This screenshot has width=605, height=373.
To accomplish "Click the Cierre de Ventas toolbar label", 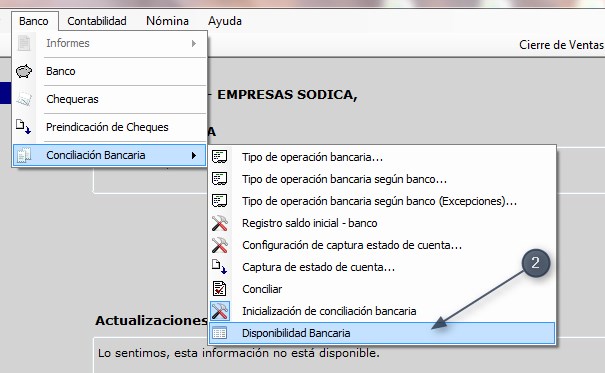I will coord(561,45).
